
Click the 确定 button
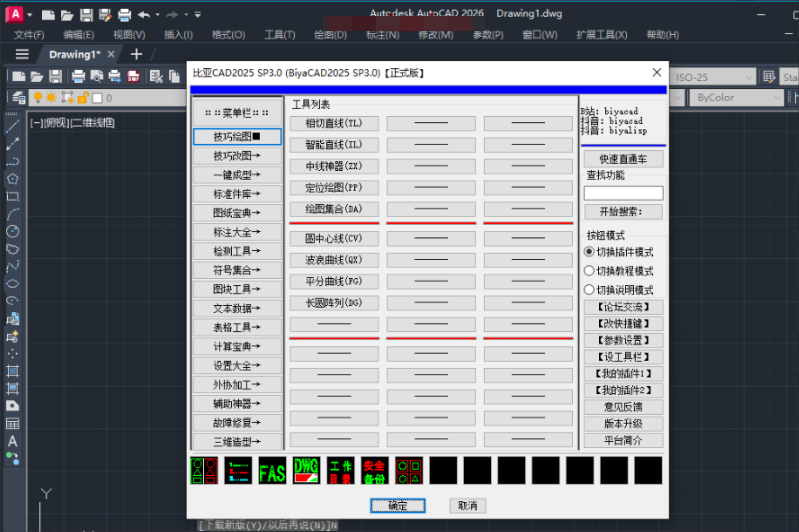pyautogui.click(x=397, y=506)
